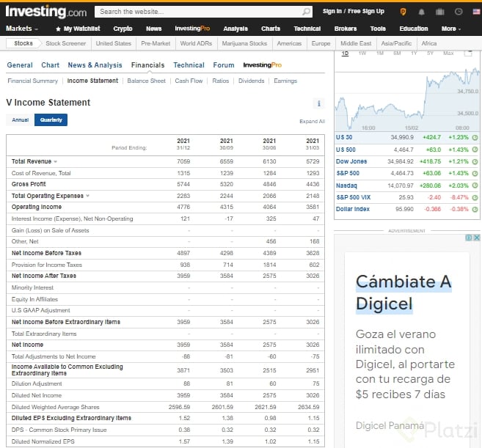Image resolution: width=482 pixels, height=448 pixels.
Task: Click the clock icon in Nasdaq row
Action: tap(475, 186)
